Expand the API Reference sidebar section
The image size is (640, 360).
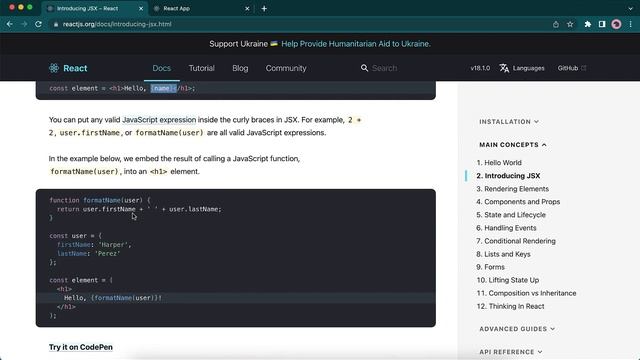(x=511, y=351)
